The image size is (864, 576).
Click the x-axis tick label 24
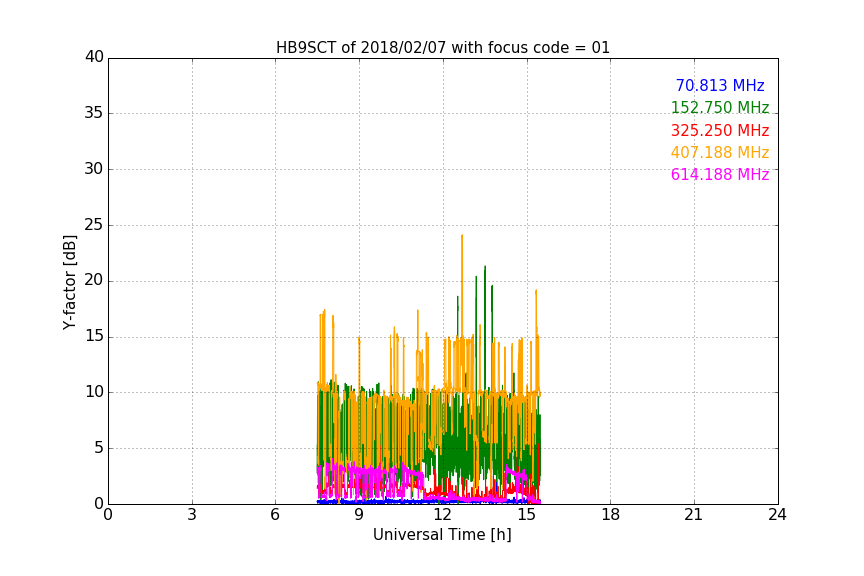pos(777,515)
